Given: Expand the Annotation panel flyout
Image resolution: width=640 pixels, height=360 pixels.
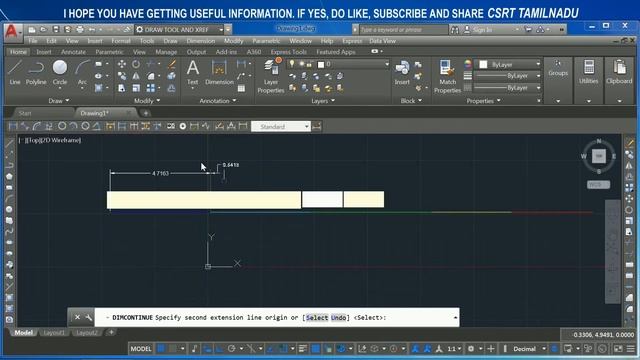Looking at the screenshot, I should click(218, 100).
